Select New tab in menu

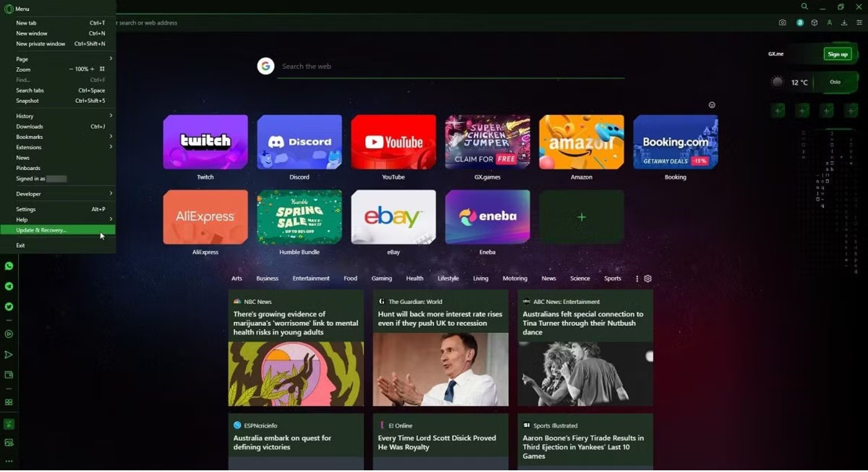pos(58,23)
